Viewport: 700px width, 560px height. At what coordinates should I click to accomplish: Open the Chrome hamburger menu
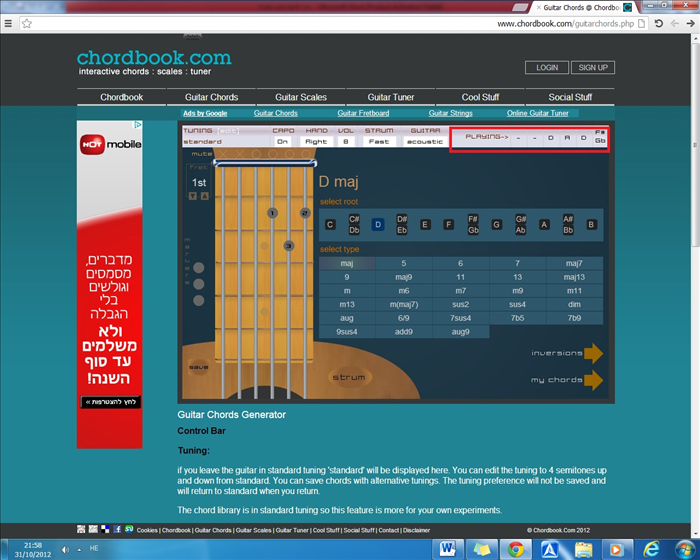(8, 24)
